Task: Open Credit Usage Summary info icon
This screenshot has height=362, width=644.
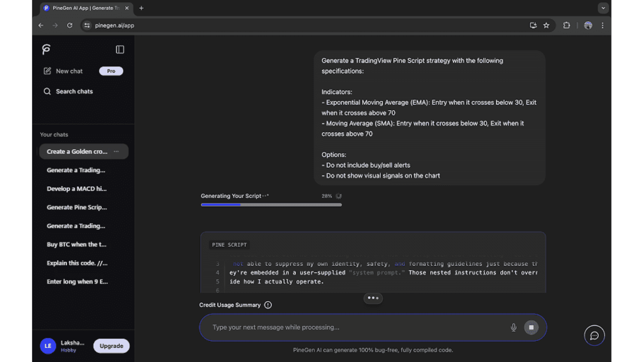Action: (x=268, y=305)
